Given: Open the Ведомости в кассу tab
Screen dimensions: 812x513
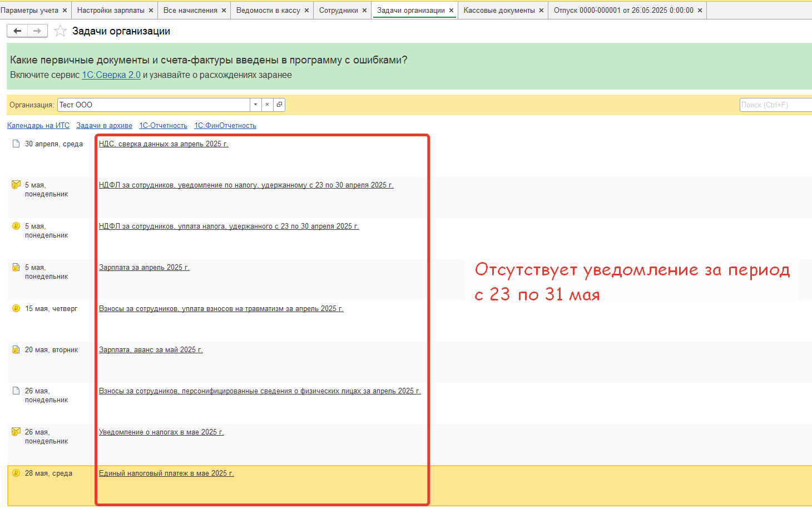Looking at the screenshot, I should click(268, 11).
